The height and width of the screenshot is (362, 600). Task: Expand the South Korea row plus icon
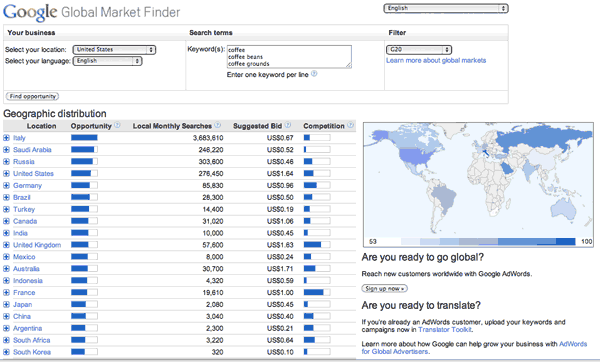[6, 352]
